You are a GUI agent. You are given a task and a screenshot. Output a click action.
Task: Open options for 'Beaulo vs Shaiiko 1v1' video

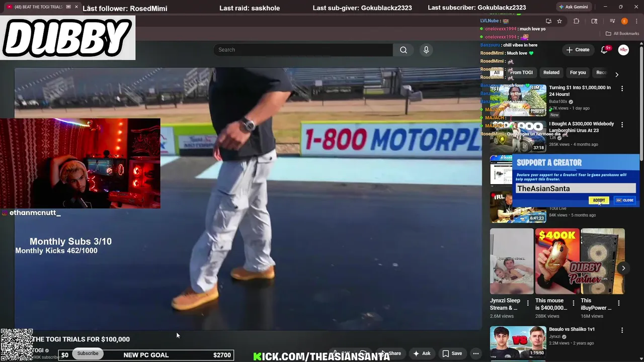click(x=622, y=330)
